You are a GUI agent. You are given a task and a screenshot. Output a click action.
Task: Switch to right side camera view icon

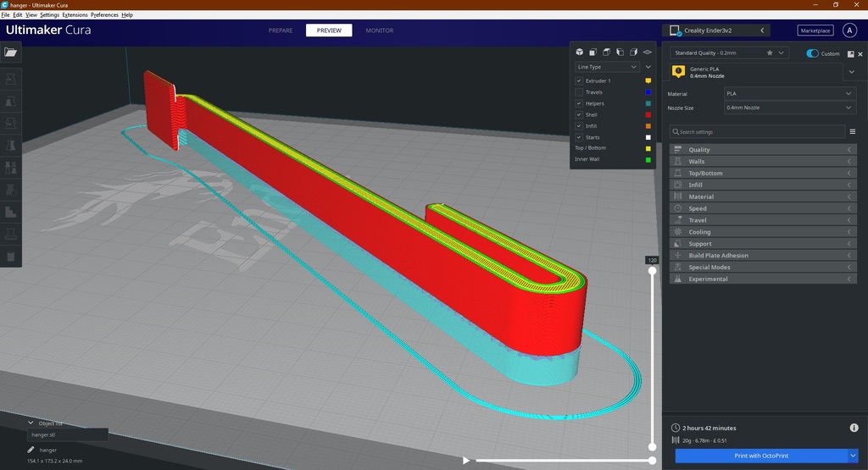click(x=633, y=52)
